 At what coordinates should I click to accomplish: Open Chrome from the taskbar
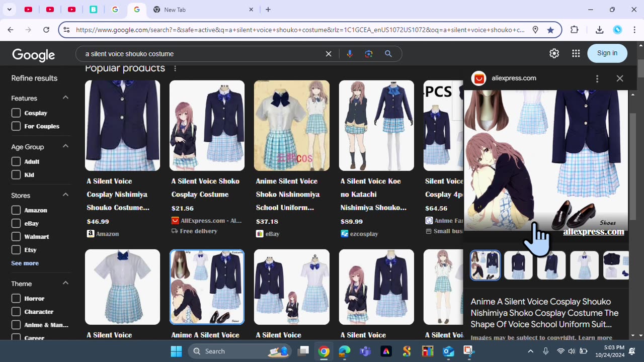[x=324, y=351]
